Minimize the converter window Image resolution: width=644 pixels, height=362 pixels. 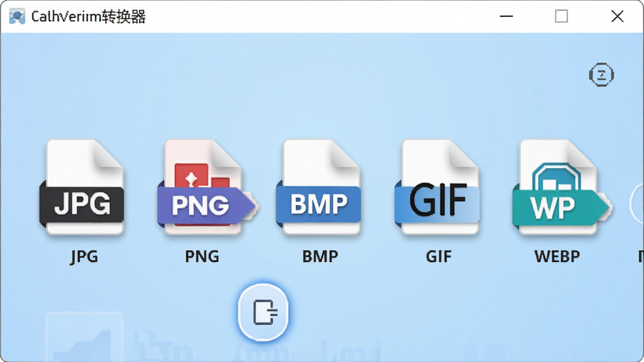[x=506, y=16]
